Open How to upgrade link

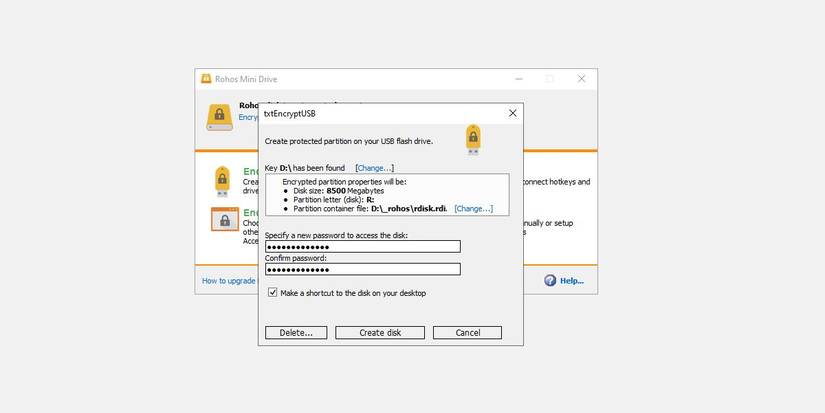[x=228, y=280]
